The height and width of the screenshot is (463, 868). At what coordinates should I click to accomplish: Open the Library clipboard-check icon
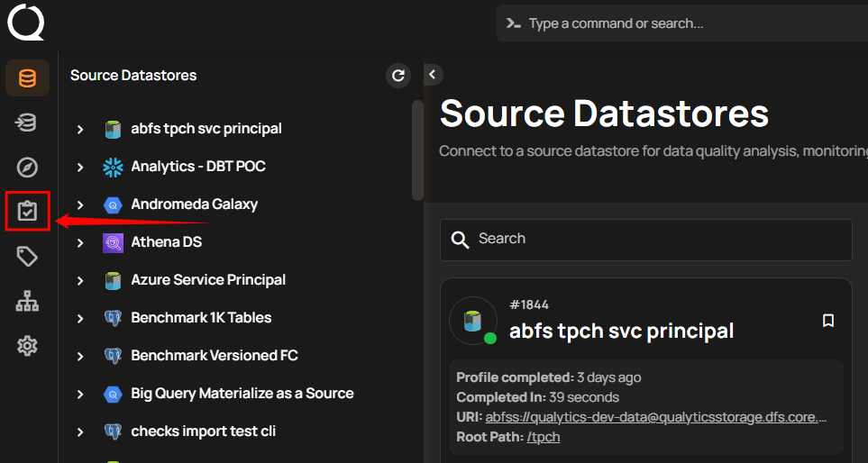point(27,212)
